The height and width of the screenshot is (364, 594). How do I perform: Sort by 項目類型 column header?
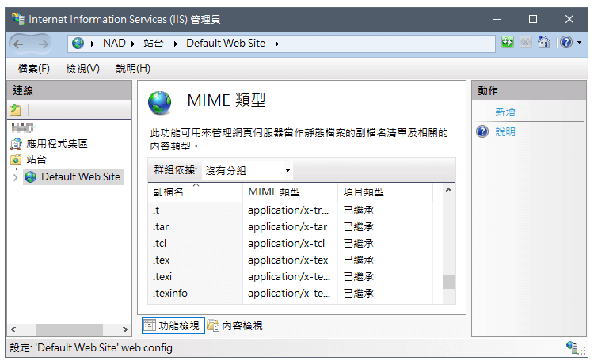(x=385, y=191)
